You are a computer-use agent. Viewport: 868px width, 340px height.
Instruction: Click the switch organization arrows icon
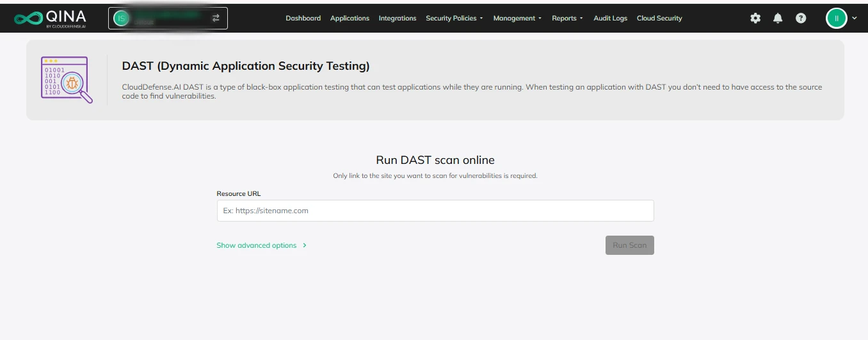click(216, 19)
